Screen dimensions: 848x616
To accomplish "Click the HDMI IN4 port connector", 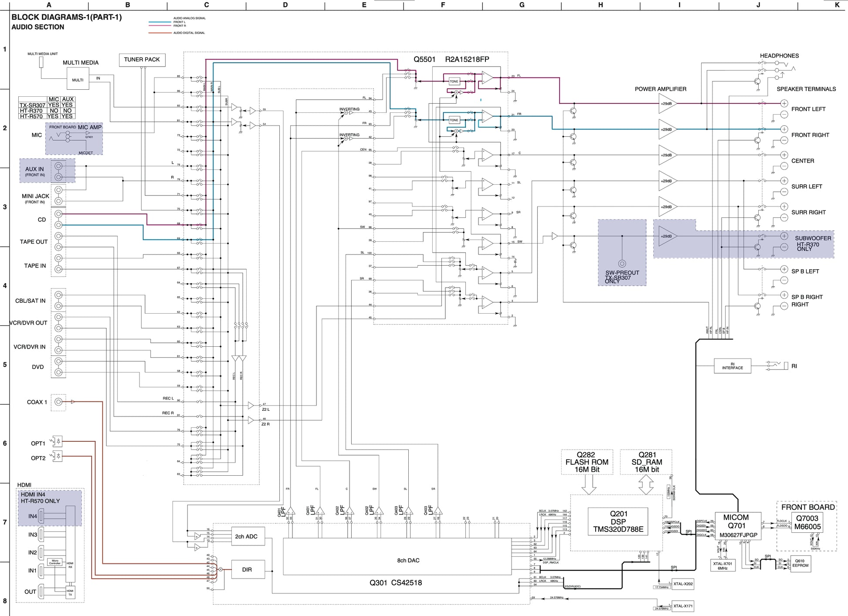I will click(x=41, y=516).
